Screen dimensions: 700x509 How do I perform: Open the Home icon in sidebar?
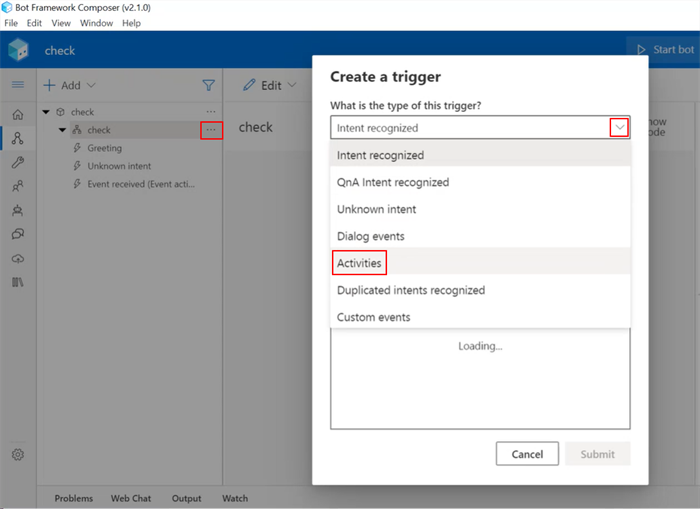tap(18, 115)
